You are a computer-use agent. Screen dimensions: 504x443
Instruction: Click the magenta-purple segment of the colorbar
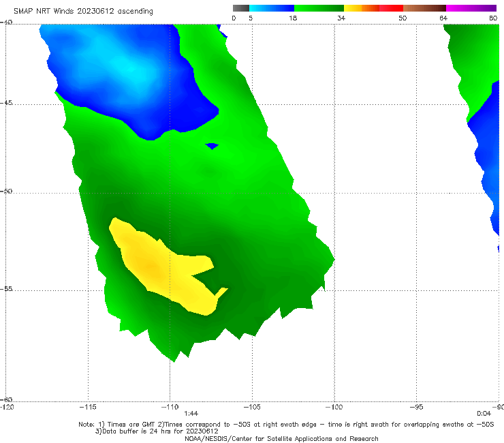(x=471, y=8)
